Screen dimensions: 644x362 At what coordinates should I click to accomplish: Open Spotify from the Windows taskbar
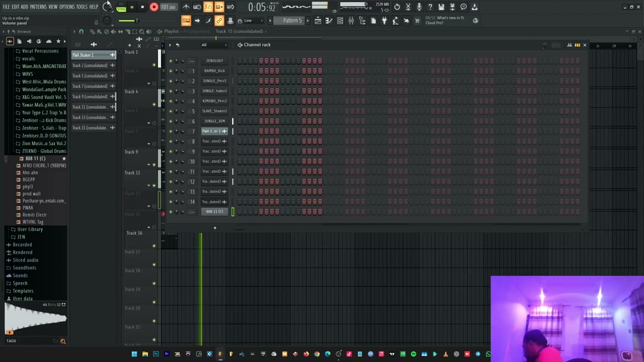pyautogui.click(x=414, y=354)
